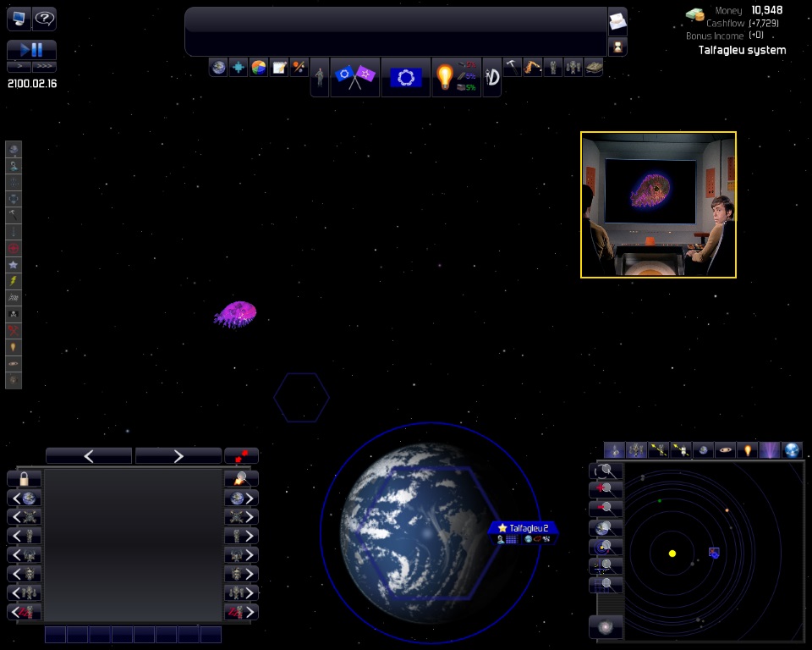This screenshot has width=812, height=650.
Task: Click the lightbulb tab above minimap
Action: coord(747,450)
